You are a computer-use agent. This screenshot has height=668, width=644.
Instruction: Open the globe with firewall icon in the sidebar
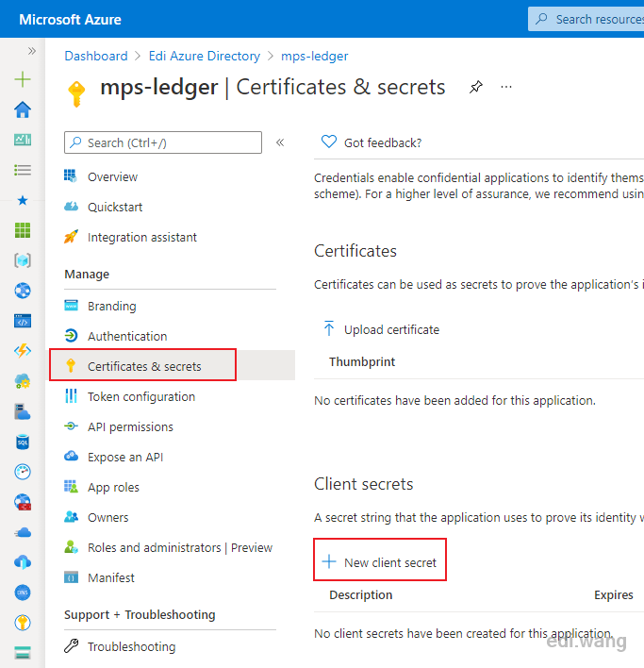tap(23, 502)
